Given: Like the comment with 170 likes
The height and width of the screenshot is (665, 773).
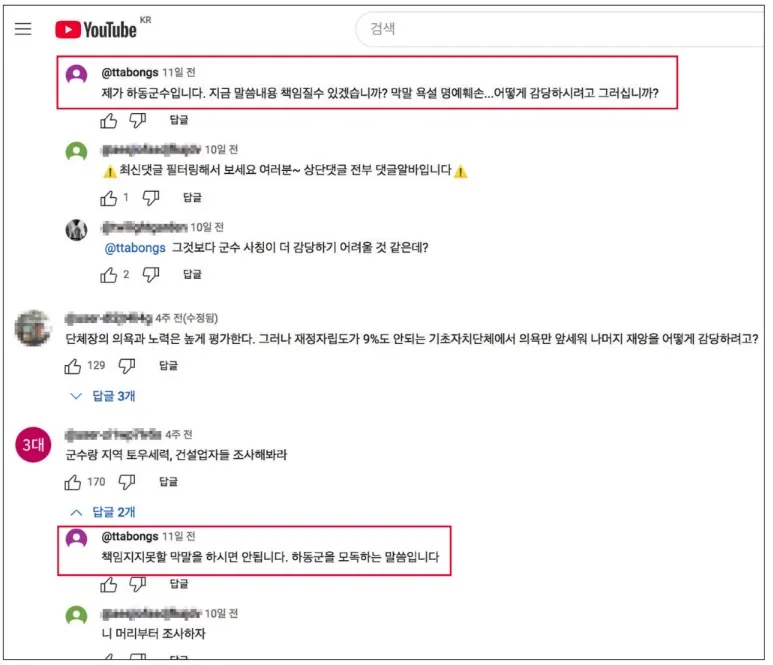Looking at the screenshot, I should [72, 482].
